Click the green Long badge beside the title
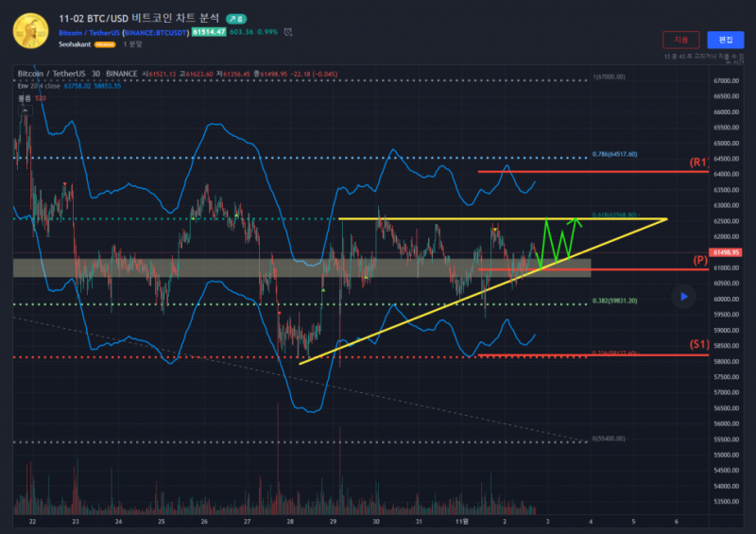Image resolution: width=756 pixels, height=534 pixels. coord(234,18)
